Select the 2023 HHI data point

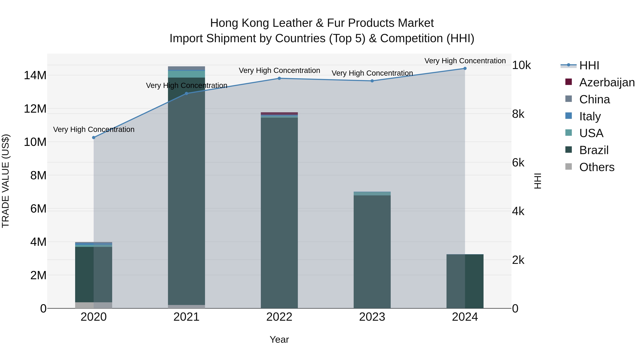pyautogui.click(x=372, y=81)
